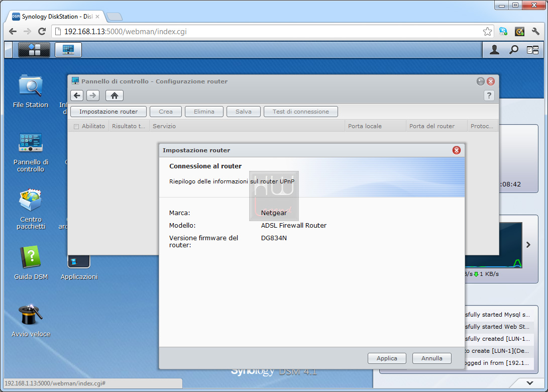Click the Skype browser extension icon
The height and width of the screenshot is (392, 548).
click(503, 32)
